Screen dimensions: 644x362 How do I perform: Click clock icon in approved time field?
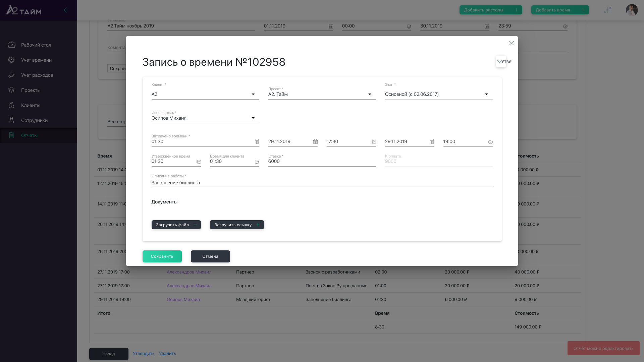coord(199,162)
